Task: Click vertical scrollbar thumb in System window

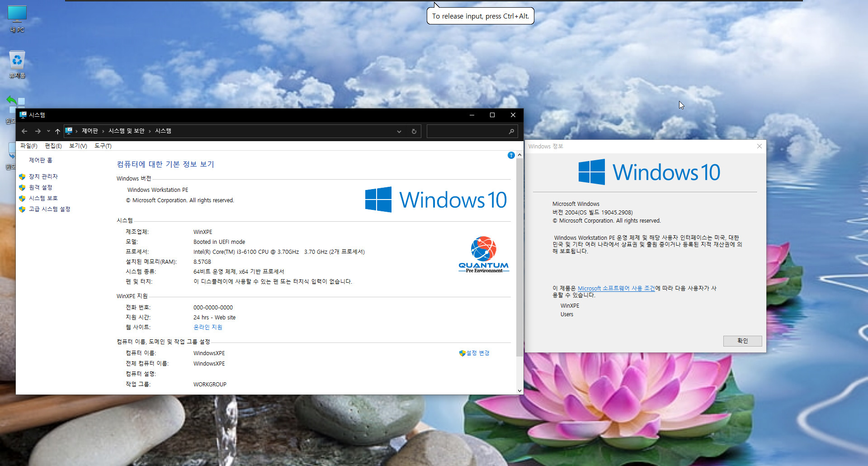Action: point(519,257)
